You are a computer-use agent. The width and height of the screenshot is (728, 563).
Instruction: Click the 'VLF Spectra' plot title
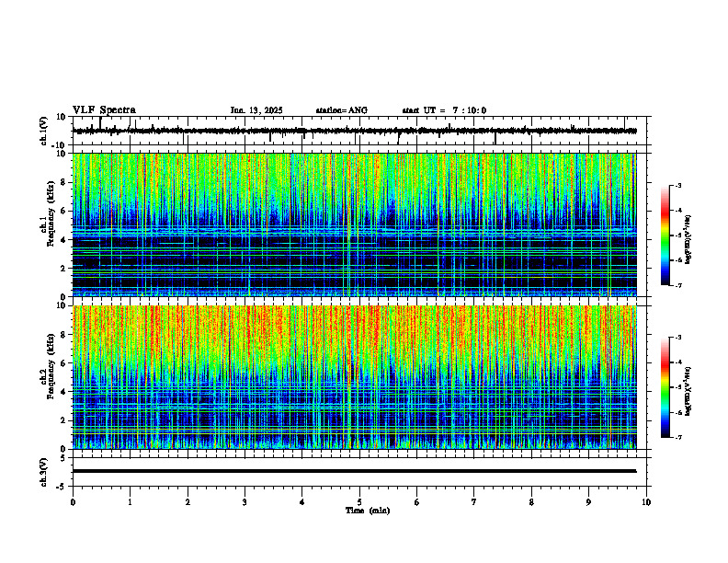pyautogui.click(x=105, y=110)
